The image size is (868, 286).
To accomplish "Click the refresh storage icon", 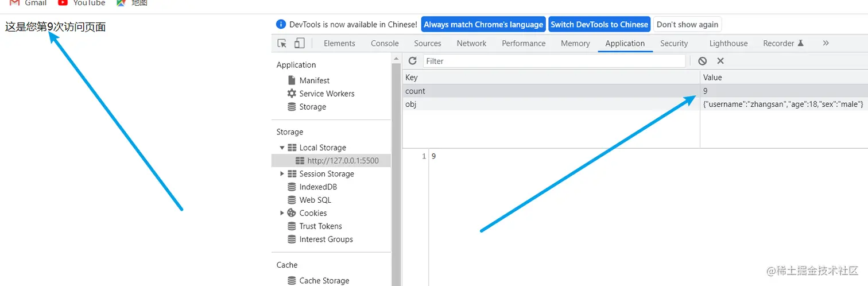I will [x=412, y=61].
